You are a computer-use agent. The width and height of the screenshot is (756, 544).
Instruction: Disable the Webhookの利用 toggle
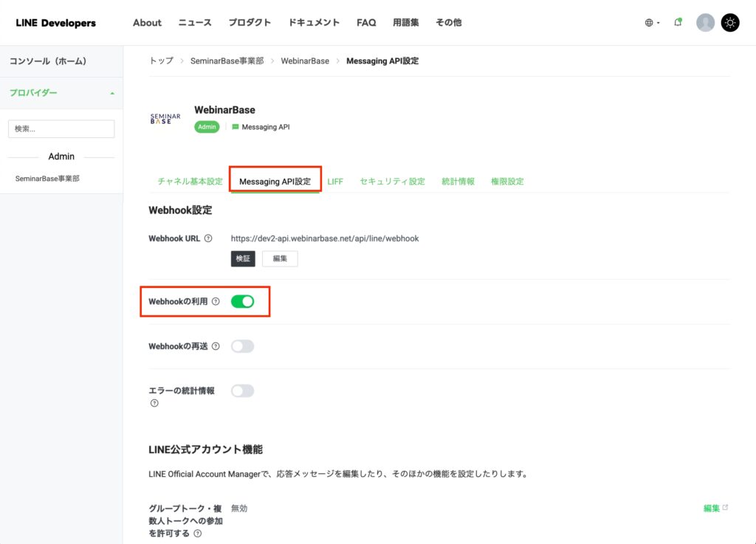tap(242, 301)
